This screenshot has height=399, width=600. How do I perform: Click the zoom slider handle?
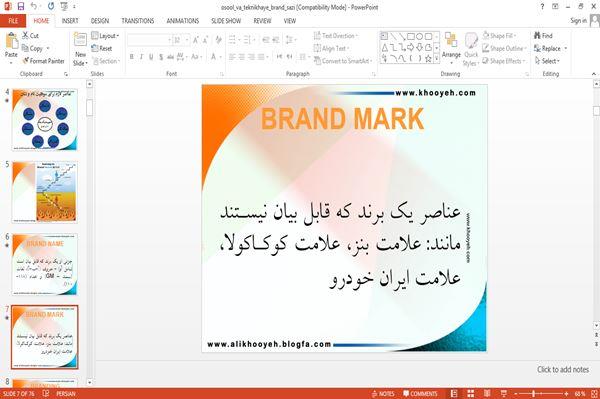pyautogui.click(x=533, y=393)
